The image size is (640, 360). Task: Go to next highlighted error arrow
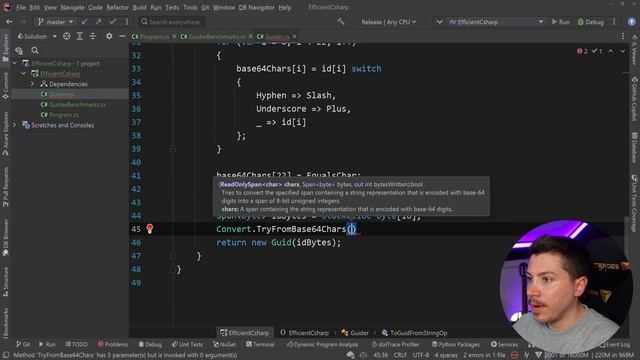pyautogui.click(x=622, y=51)
